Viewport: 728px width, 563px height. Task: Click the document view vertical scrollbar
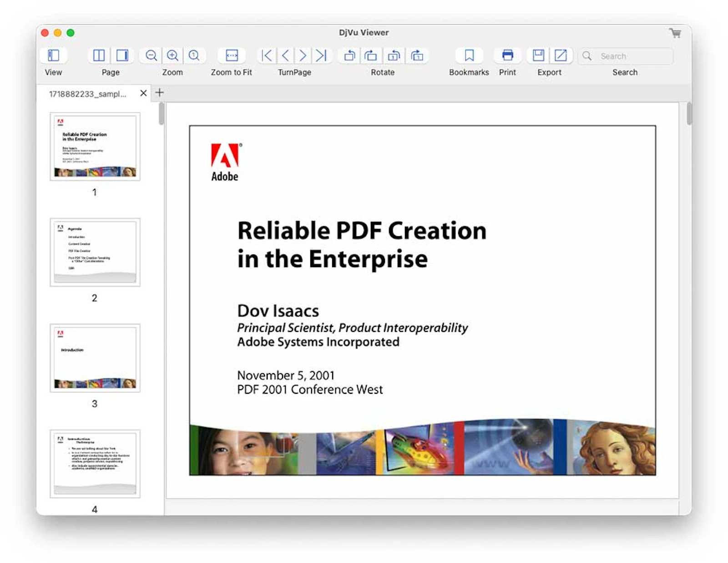point(689,114)
